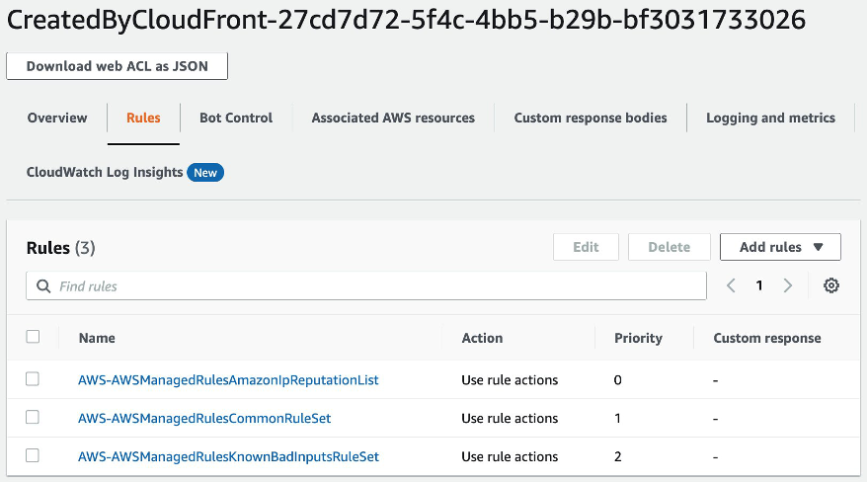Screen dimensions: 868x483
Task: Expand the Add rules dropdown
Action: coord(780,247)
